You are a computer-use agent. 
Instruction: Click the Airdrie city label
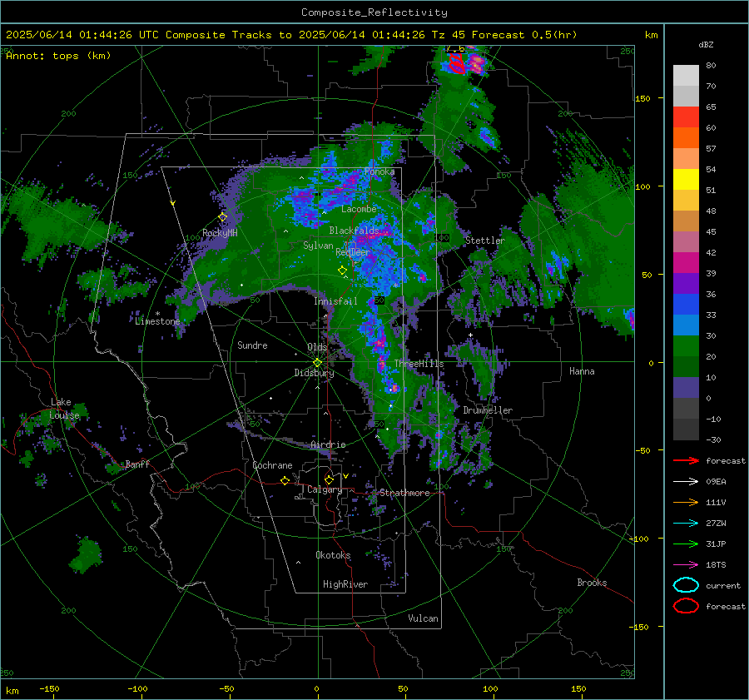click(328, 444)
